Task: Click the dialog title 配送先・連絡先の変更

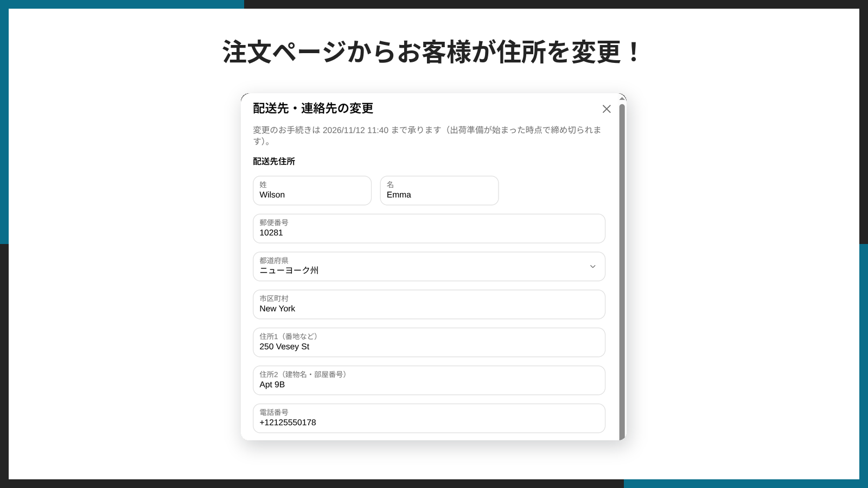Action: (x=313, y=108)
